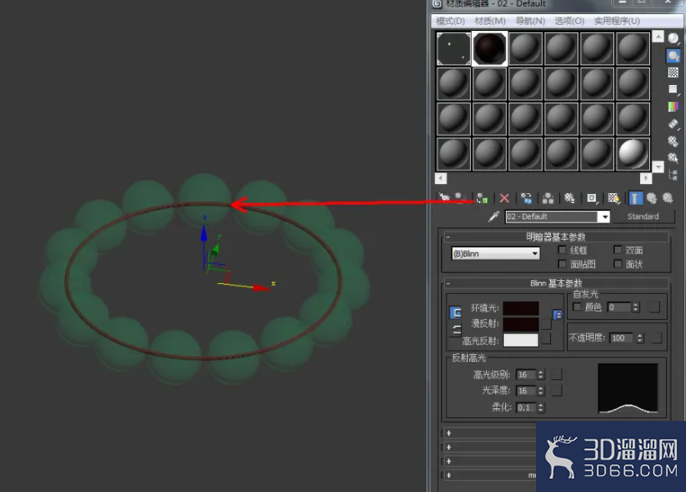Select the white sphere sample slot
The width and height of the screenshot is (686, 492).
pyautogui.click(x=633, y=154)
